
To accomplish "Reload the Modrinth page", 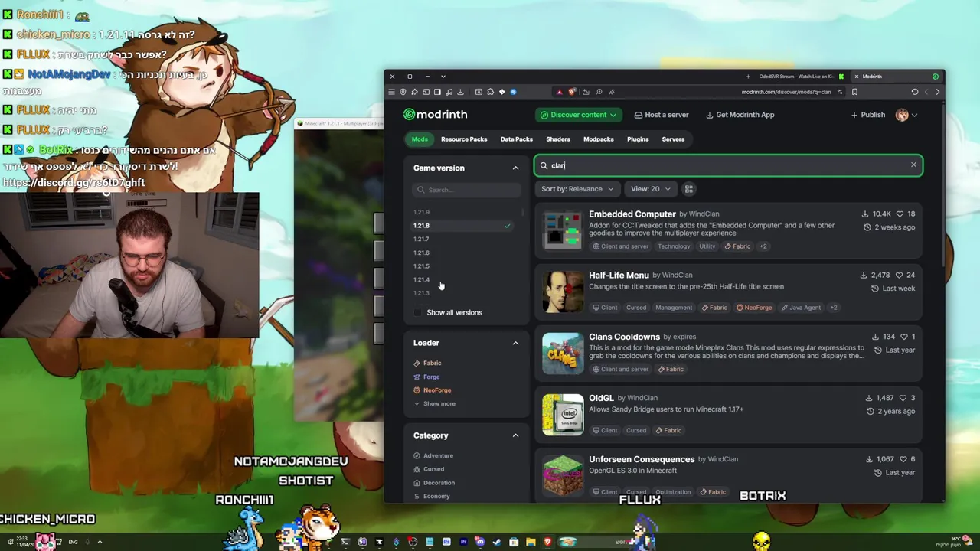I will pos(914,92).
